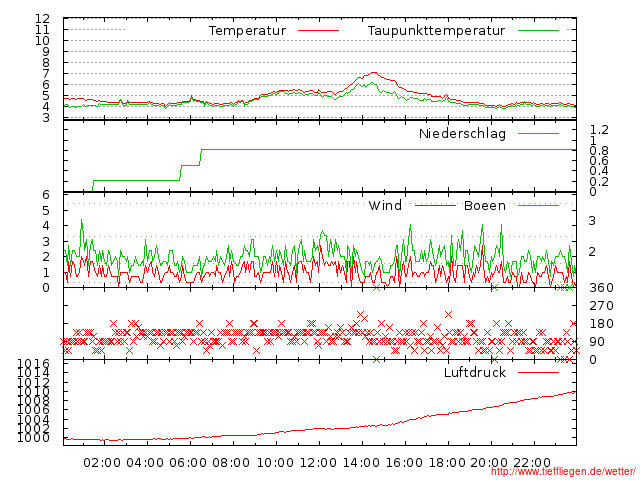Click the 1000 pressure axis value
640x480 pixels.
33,438
